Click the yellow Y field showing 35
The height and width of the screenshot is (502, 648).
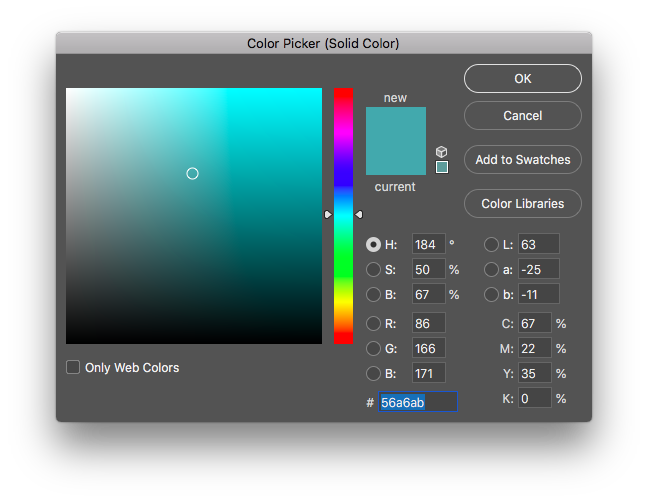[x=535, y=373]
